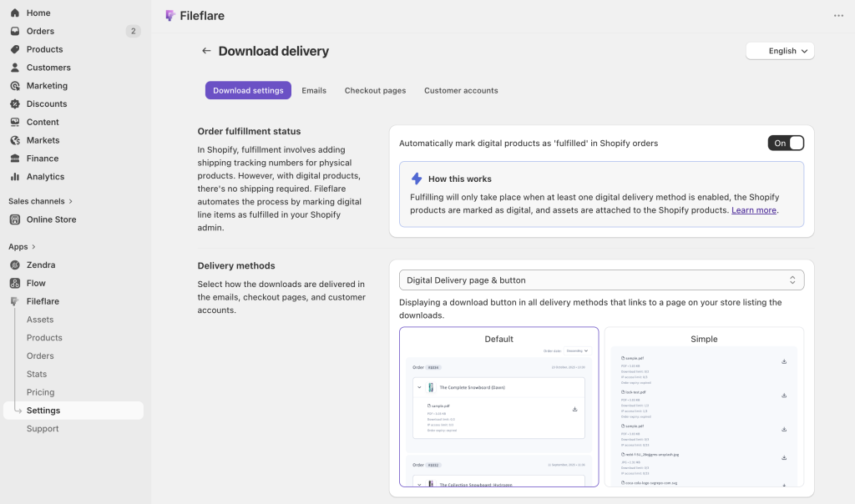The height and width of the screenshot is (504, 855).
Task: Click the Content icon in sidebar
Action: (15, 122)
